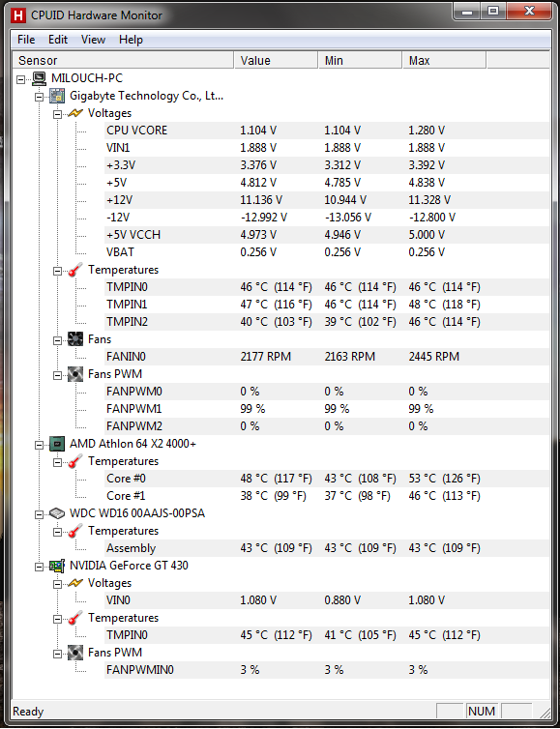560x729 pixels.
Task: Select the +5V VCCH row
Action: pyautogui.click(x=327, y=235)
